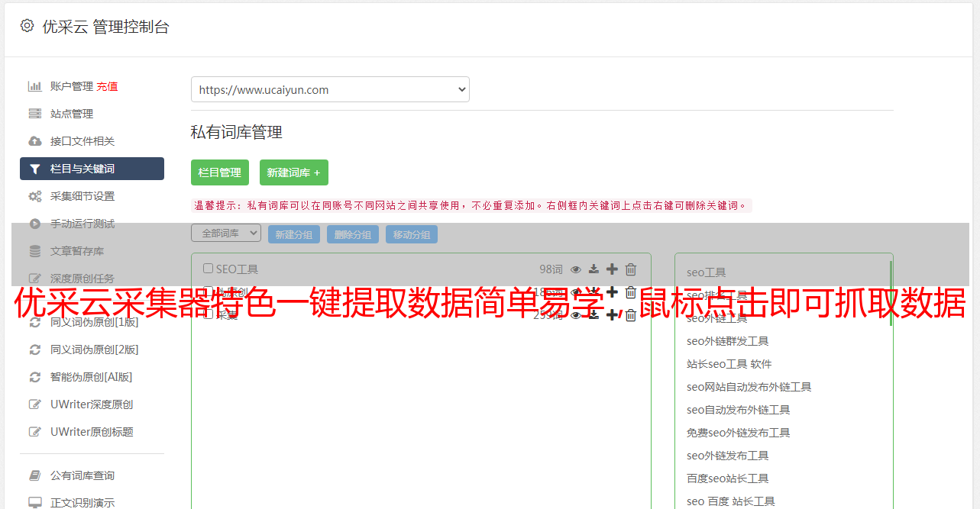The height and width of the screenshot is (509, 980).
Task: Click the red 充值 link
Action: [107, 86]
